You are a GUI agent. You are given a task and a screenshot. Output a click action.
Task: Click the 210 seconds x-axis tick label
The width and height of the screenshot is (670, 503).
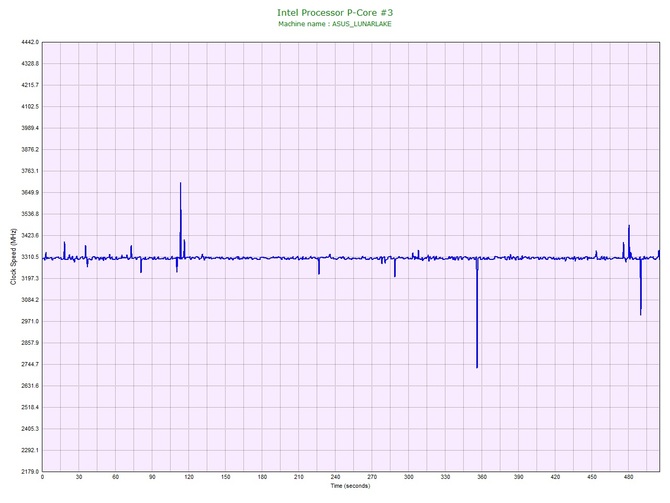point(299,477)
